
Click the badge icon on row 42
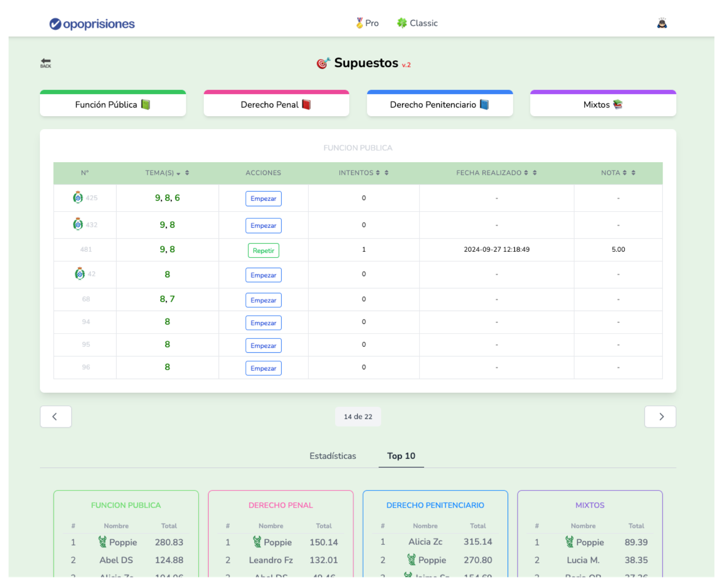tap(80, 274)
